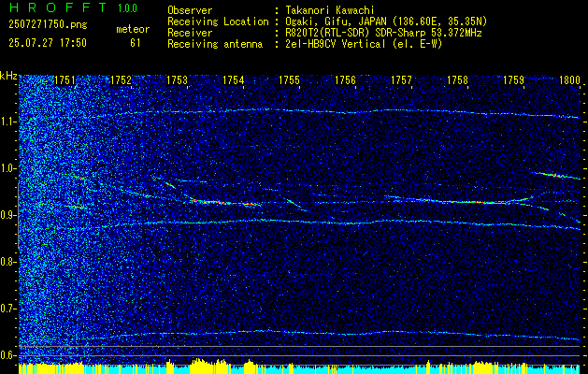Click the Observer name Takanori Kawachi
This screenshot has height=374, width=588.
click(330, 10)
